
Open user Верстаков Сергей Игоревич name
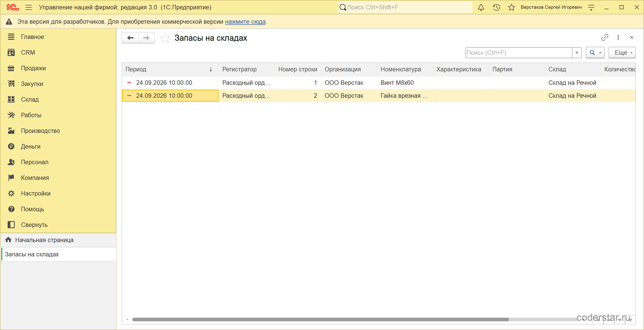click(x=551, y=7)
